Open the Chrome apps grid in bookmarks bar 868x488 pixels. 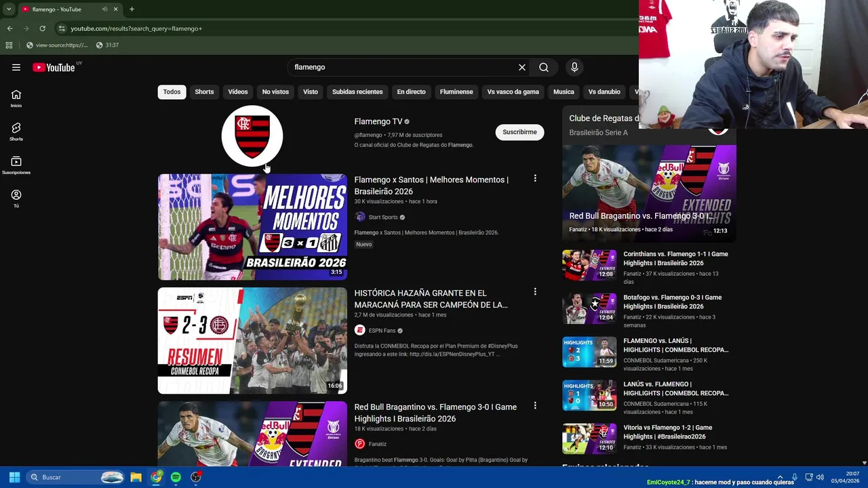point(9,45)
